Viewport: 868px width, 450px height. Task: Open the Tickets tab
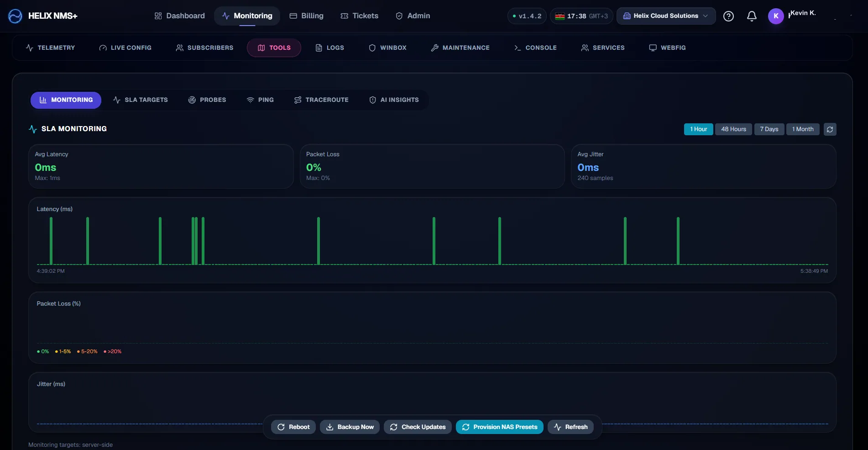pos(359,16)
